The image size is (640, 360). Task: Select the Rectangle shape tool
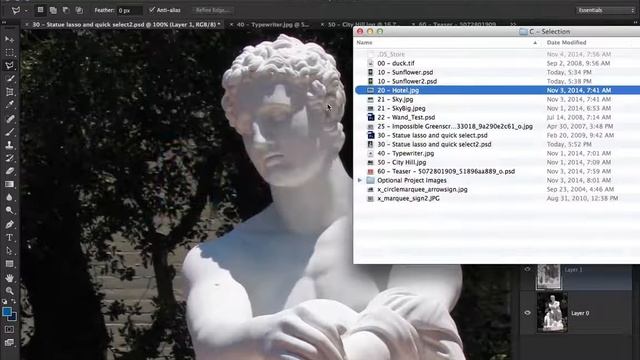coord(9,264)
